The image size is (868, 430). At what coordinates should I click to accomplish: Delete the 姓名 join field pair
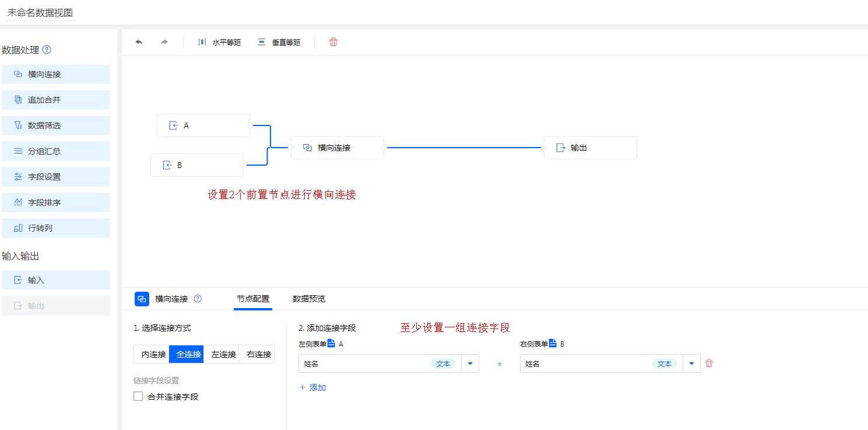709,363
